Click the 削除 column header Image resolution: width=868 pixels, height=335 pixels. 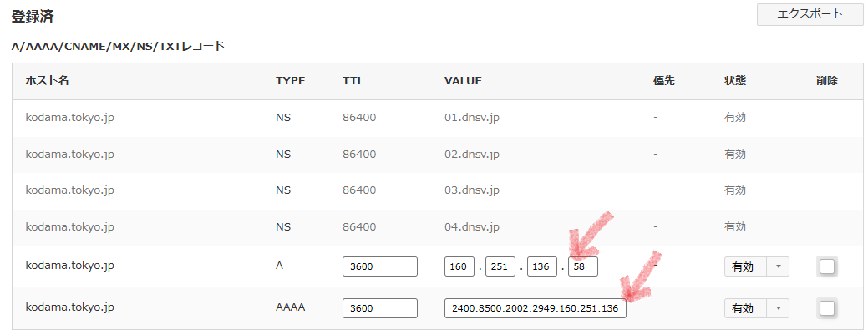827,81
